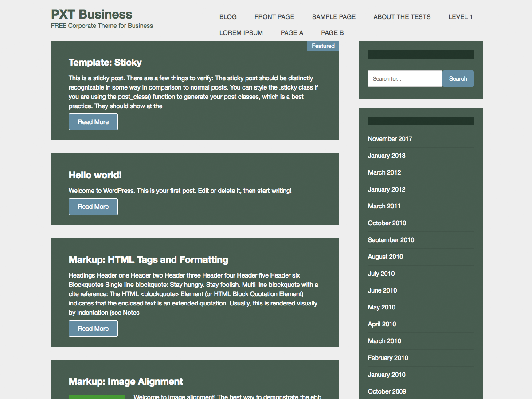This screenshot has height=399, width=532.
Task: Open the September 2010 archive
Action: [391, 240]
